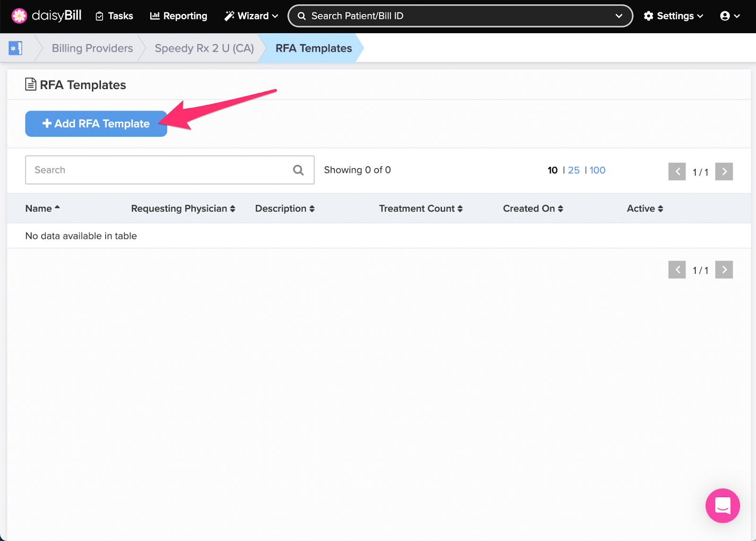This screenshot has width=756, height=541.
Task: Click the home breadcrumb icon
Action: [x=16, y=48]
